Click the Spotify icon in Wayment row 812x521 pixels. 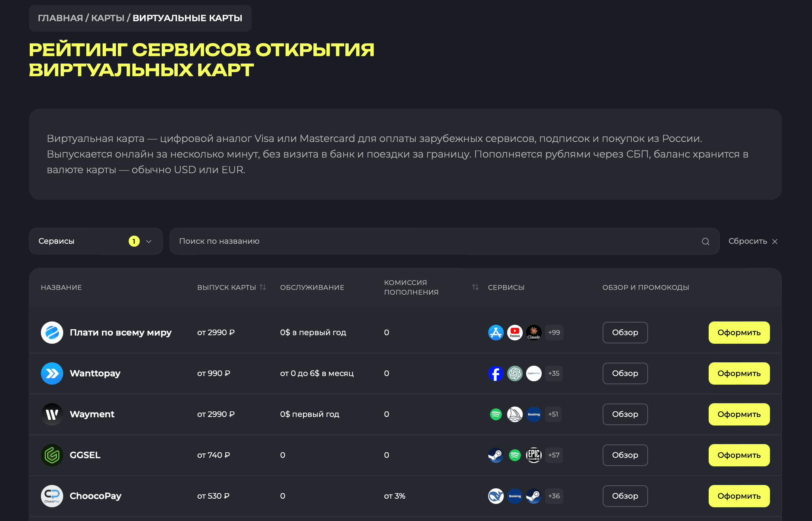click(496, 414)
